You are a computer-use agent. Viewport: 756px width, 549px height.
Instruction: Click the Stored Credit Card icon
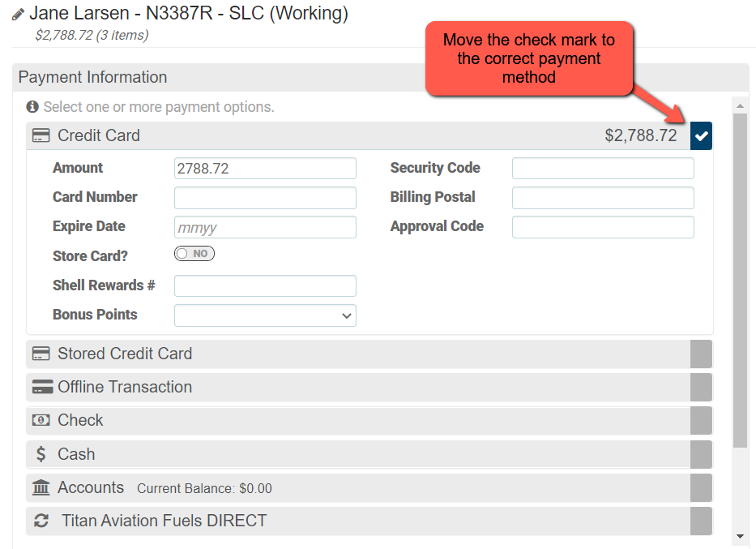pyautogui.click(x=41, y=354)
